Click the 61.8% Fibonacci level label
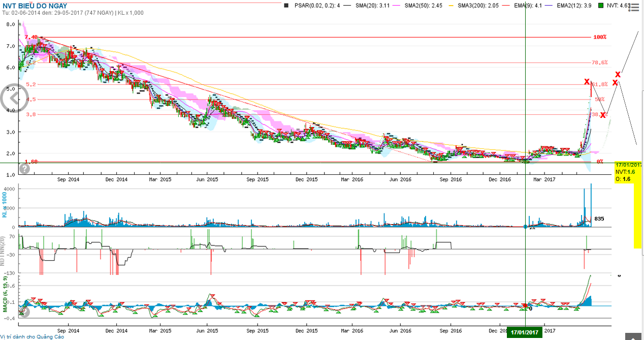The image size is (644, 340). click(600, 84)
